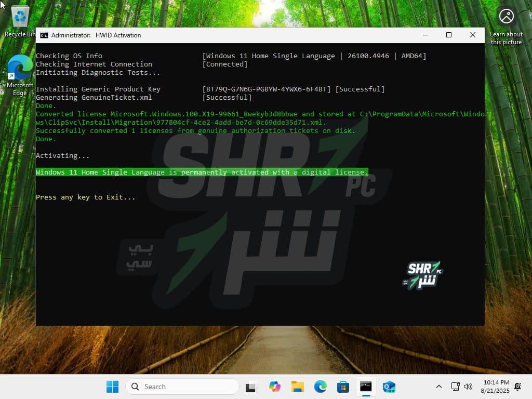Click the "[Windows 11 Home Single Language | 26100.4946 | AMD64]" text
The height and width of the screenshot is (399, 532).
point(314,56)
